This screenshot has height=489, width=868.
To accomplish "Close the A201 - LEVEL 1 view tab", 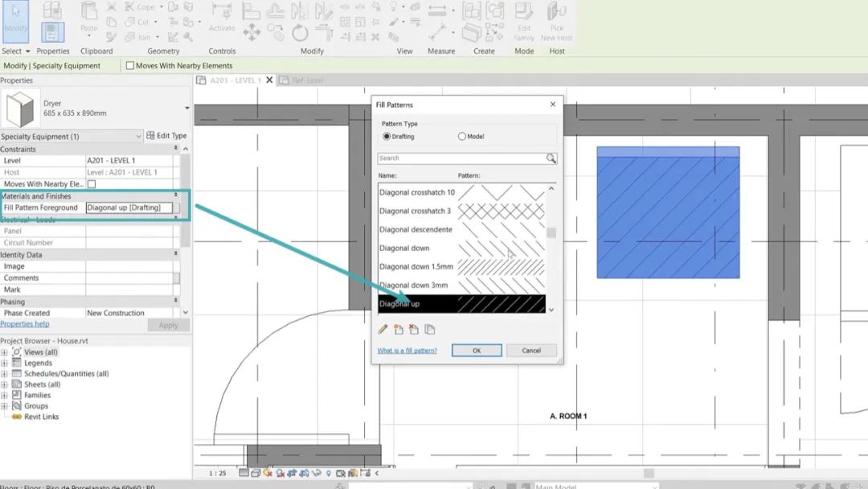I will (269, 80).
